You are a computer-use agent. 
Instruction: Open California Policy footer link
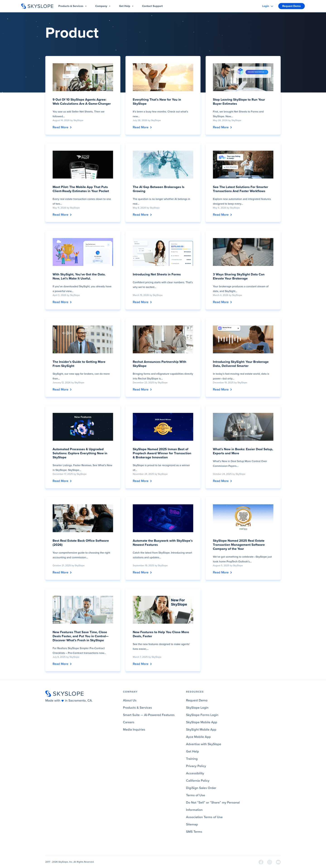coord(198,781)
